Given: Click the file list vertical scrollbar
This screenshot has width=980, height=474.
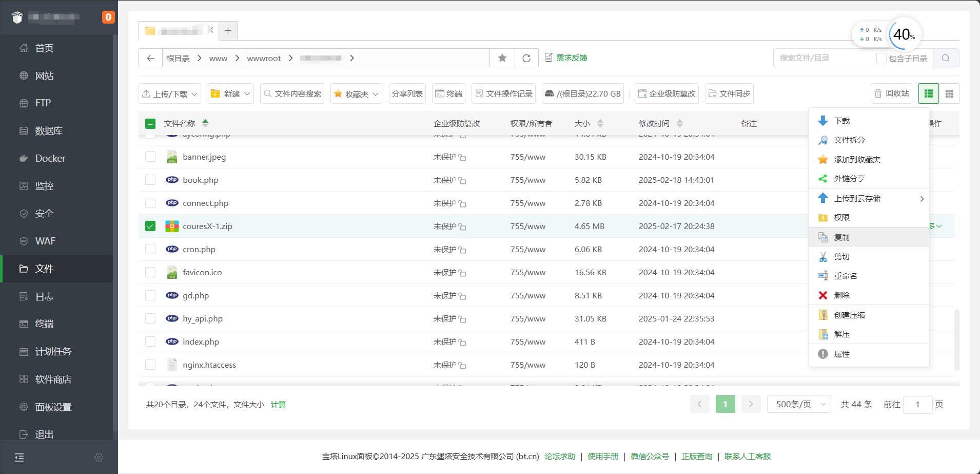Looking at the screenshot, I should pos(956,339).
